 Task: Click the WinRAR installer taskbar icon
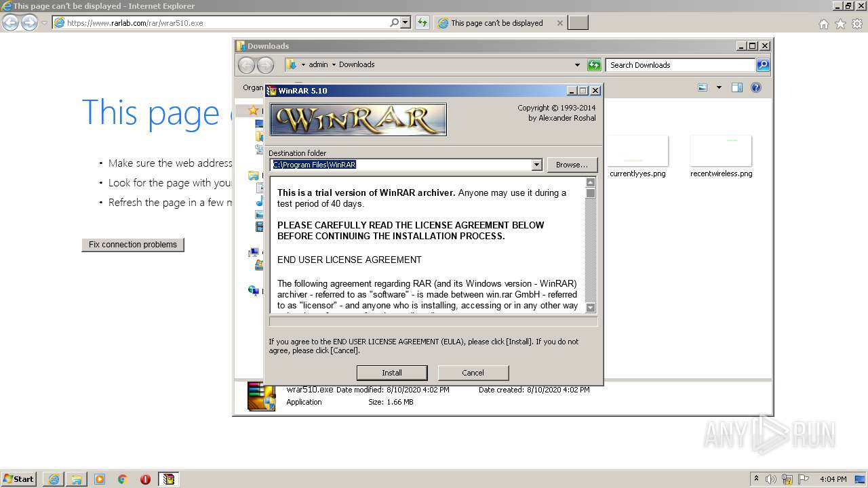pyautogui.click(x=168, y=479)
